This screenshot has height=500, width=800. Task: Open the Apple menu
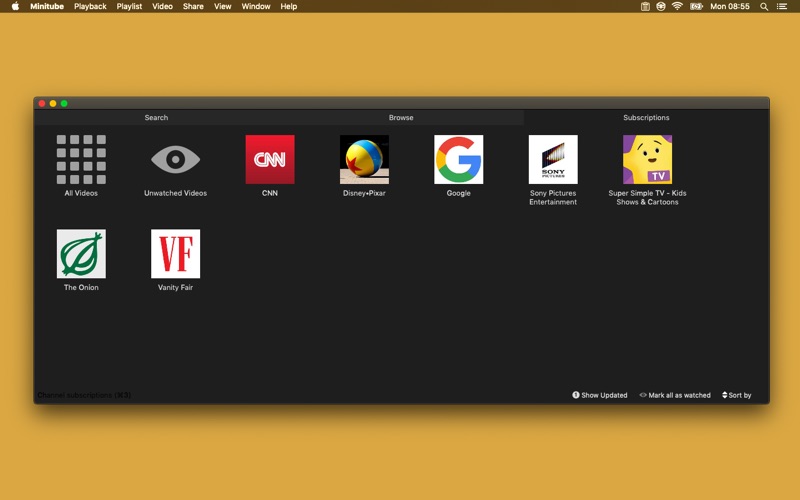pyautogui.click(x=15, y=6)
